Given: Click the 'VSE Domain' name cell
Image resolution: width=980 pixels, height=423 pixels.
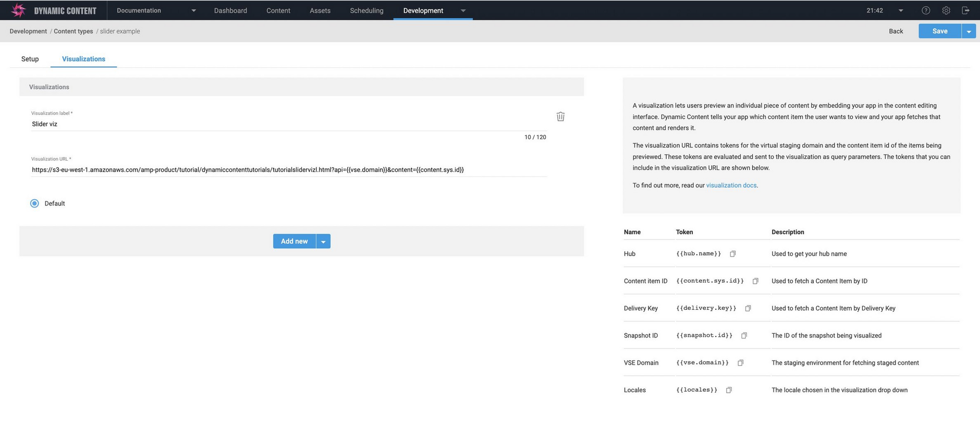Looking at the screenshot, I should 641,363.
